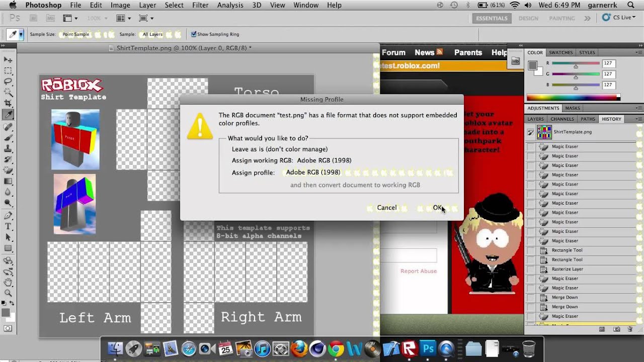Click Cancel in Missing Profile dialog
The image size is (644, 362).
[x=387, y=208]
